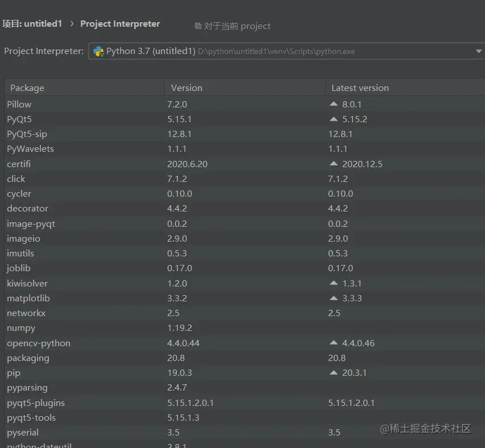Select the click package

16,179
